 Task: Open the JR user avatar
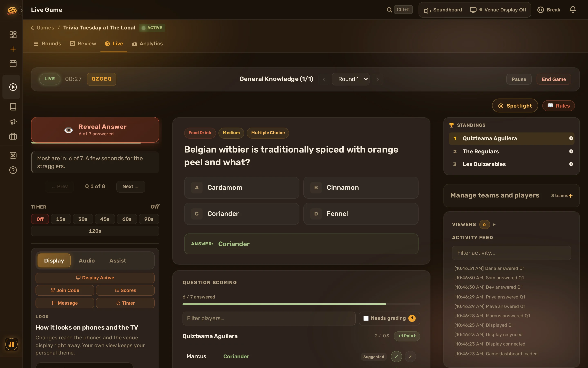tap(11, 344)
